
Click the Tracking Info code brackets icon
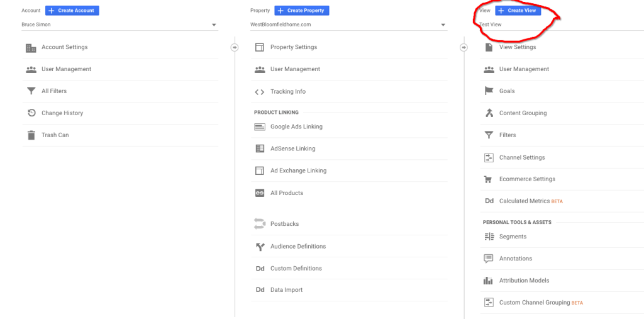pos(260,92)
